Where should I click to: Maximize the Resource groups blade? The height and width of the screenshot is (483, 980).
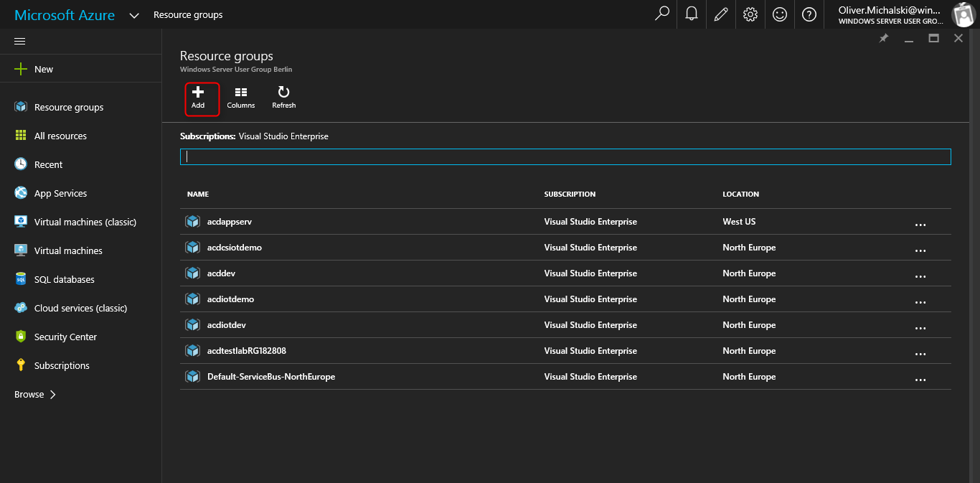pos(933,39)
